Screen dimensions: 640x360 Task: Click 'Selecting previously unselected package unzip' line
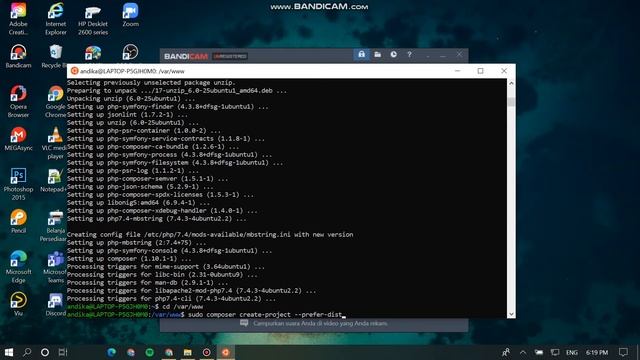[x=151, y=82]
